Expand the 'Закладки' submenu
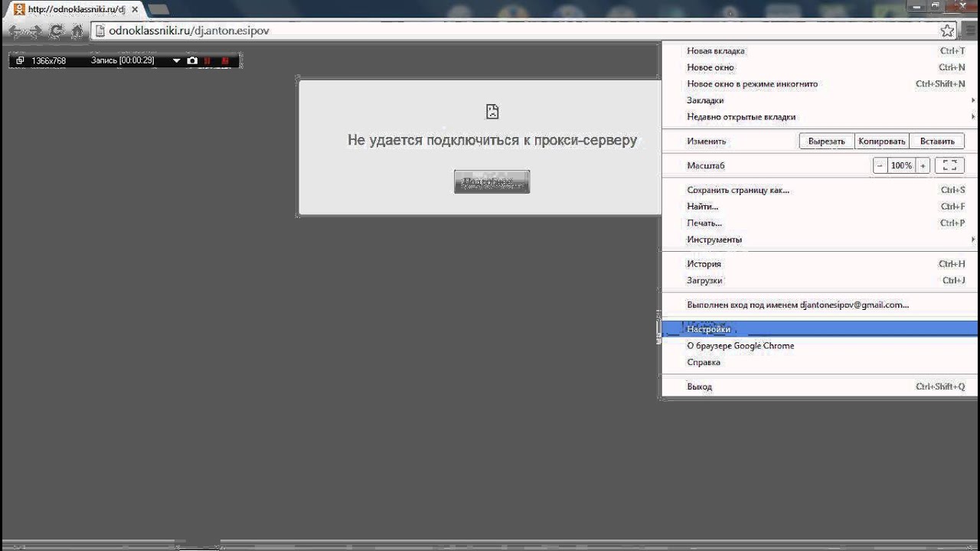Viewport: 980px width, 551px height. tap(819, 100)
